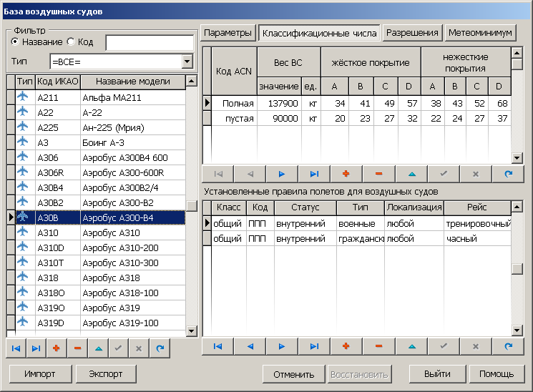Open the Тип dropdown list

coord(187,62)
